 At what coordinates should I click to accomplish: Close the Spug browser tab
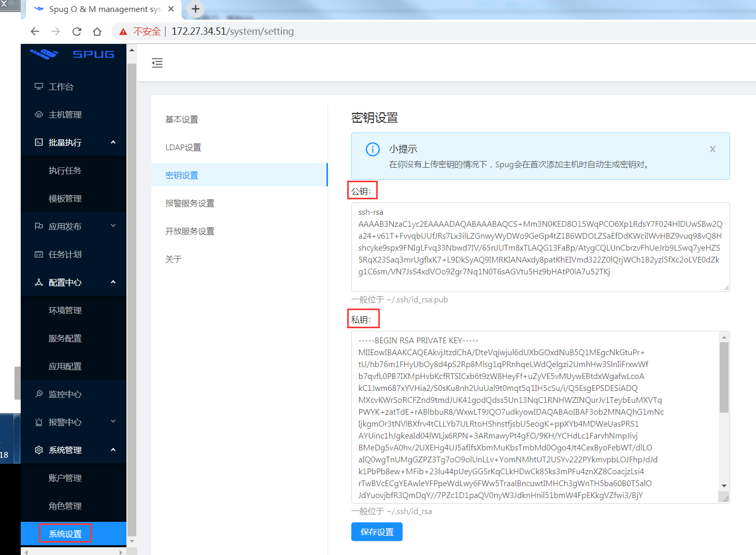point(171,9)
